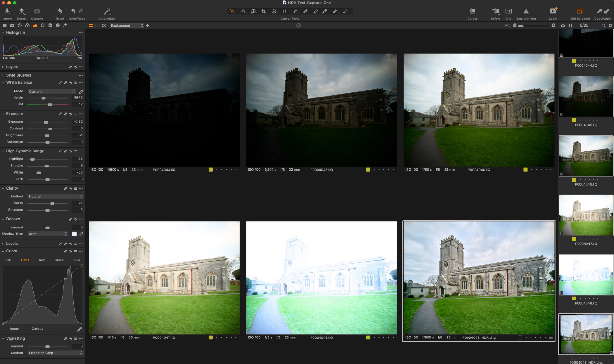Click the Reset button in the top toolbar
The width and height of the screenshot is (614, 364).
tap(60, 11)
